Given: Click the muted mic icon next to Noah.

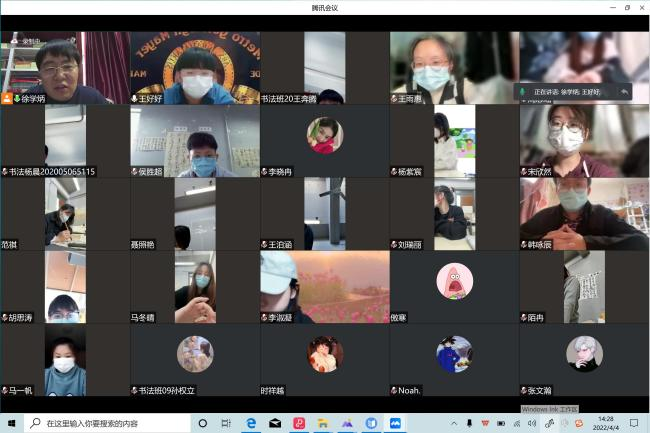Looking at the screenshot, I should (x=394, y=390).
